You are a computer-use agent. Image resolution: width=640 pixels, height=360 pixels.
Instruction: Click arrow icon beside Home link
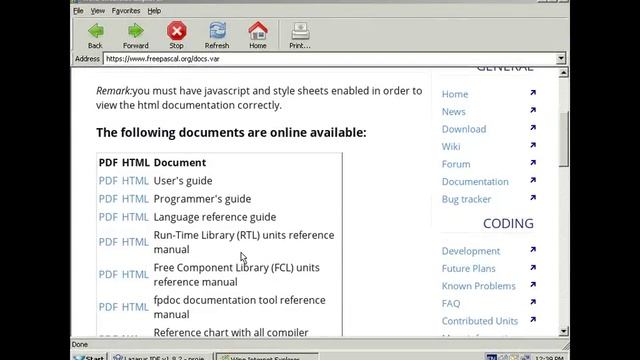(x=533, y=93)
